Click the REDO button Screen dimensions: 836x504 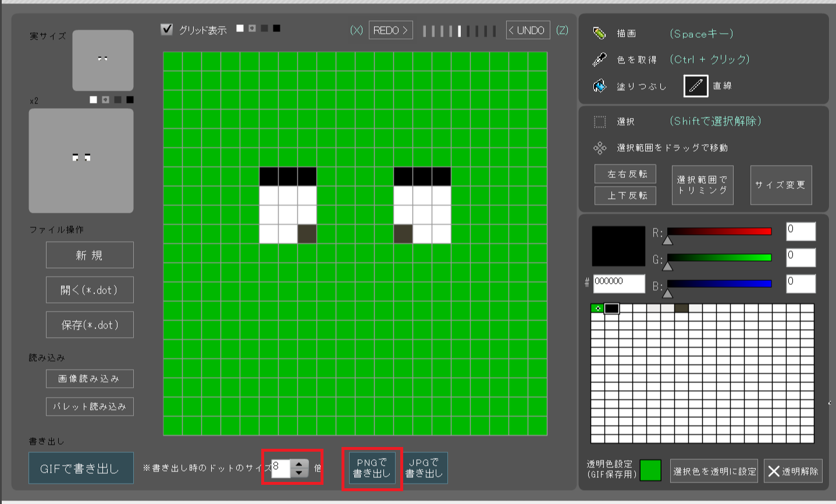[x=391, y=30]
